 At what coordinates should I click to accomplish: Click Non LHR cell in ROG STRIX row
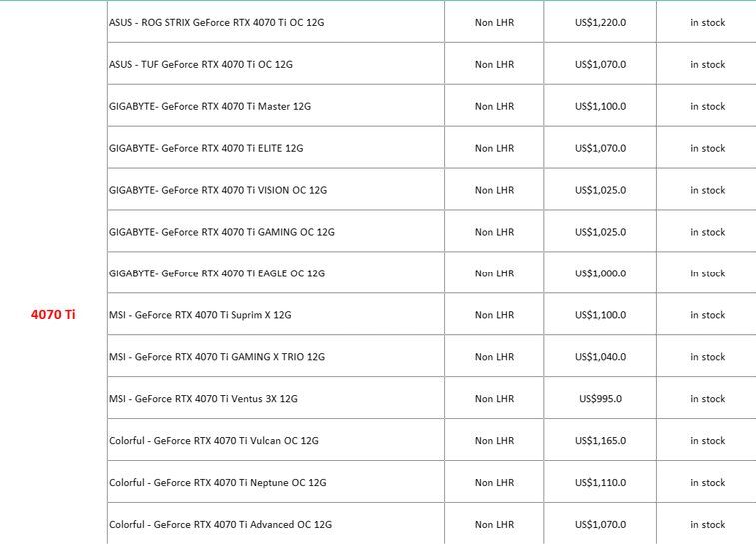click(x=494, y=22)
